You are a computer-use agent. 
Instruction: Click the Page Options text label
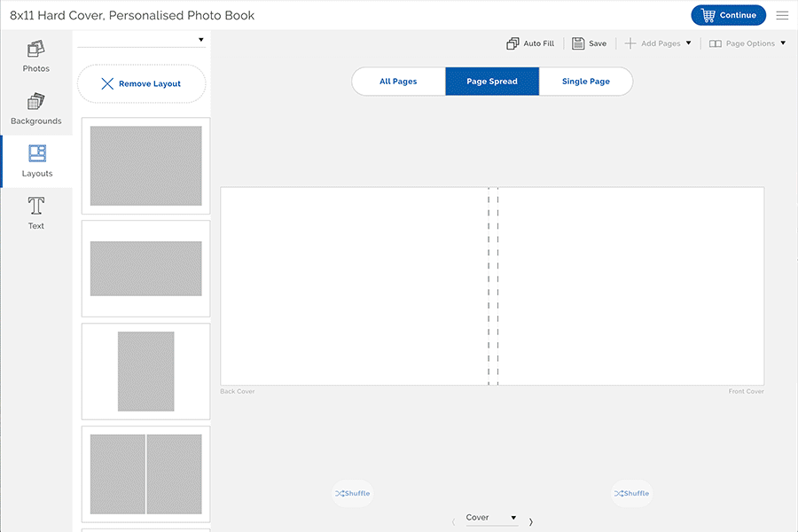[x=750, y=43]
